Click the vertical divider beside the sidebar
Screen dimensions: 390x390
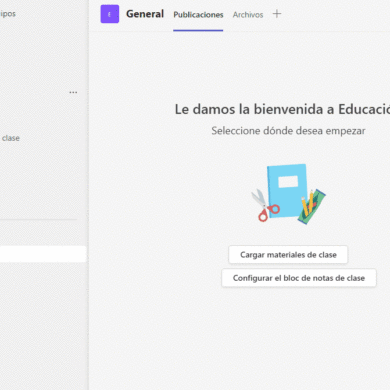(89, 195)
